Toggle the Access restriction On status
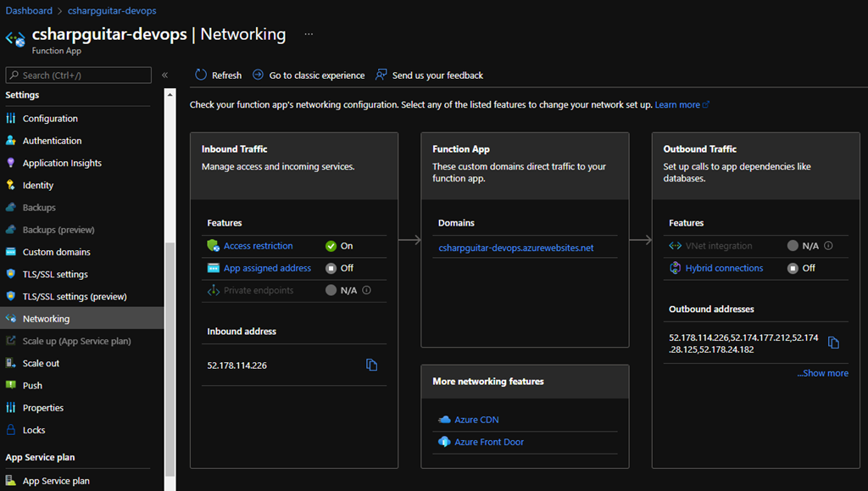The height and width of the screenshot is (491, 868). click(x=339, y=246)
